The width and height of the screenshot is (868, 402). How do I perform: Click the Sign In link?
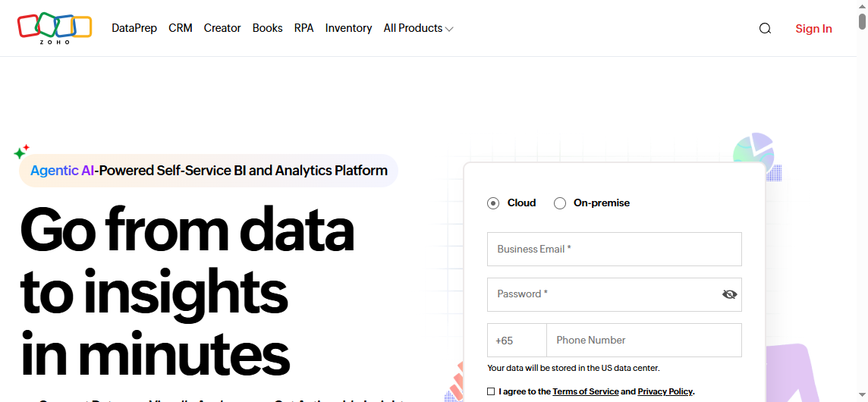pos(813,29)
